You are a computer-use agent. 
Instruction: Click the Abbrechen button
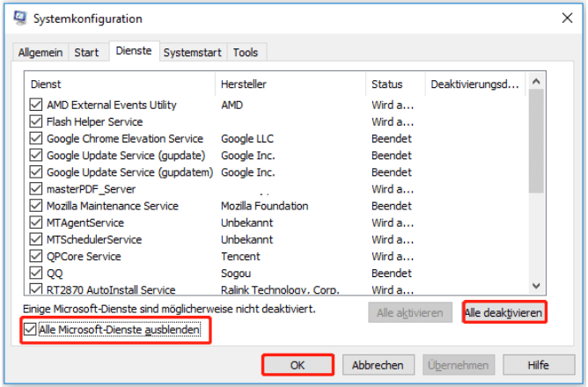coord(378,364)
